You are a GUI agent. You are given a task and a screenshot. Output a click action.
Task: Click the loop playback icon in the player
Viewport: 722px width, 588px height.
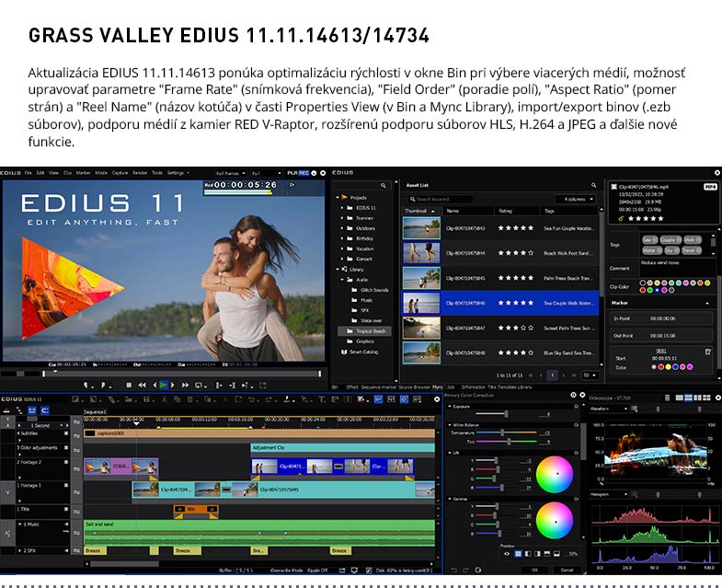click(x=200, y=385)
